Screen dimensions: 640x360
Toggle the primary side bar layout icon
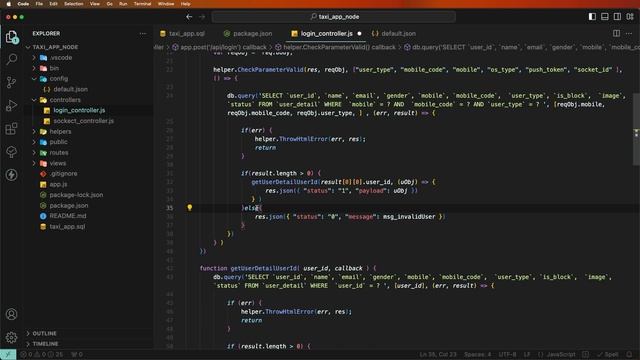(592, 17)
